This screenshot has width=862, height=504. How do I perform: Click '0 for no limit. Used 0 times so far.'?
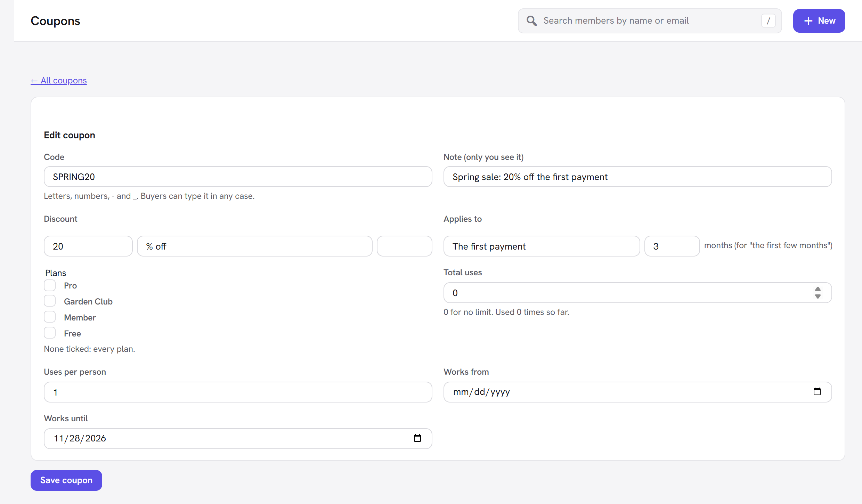pos(506,312)
